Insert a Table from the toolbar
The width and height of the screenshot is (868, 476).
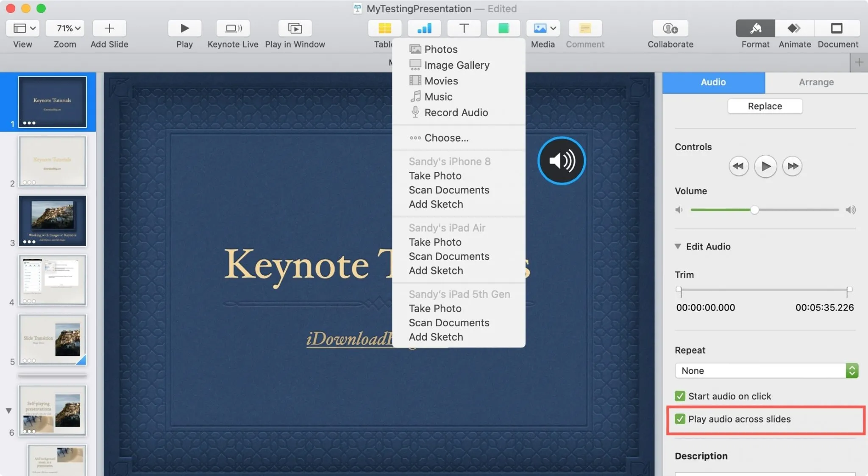coord(384,28)
